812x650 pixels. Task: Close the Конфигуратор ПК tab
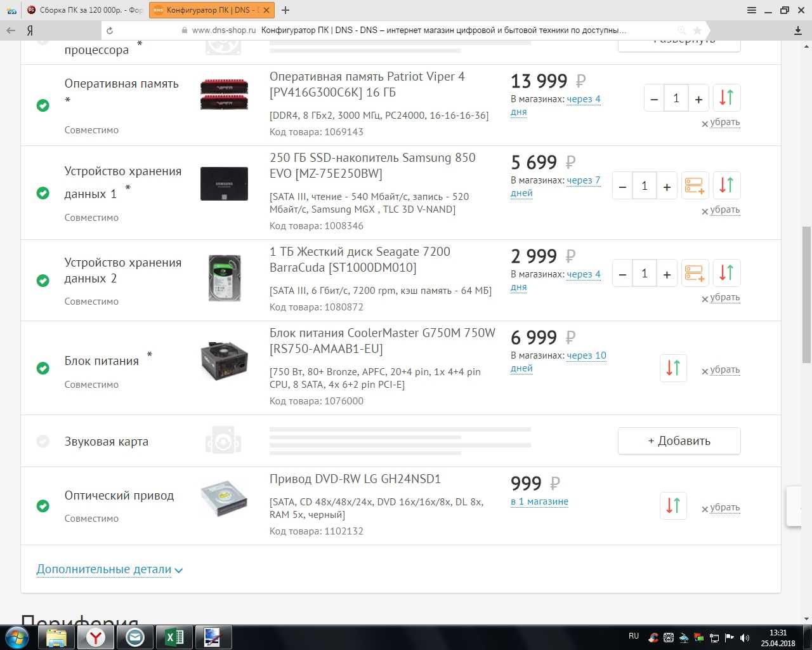pos(267,10)
